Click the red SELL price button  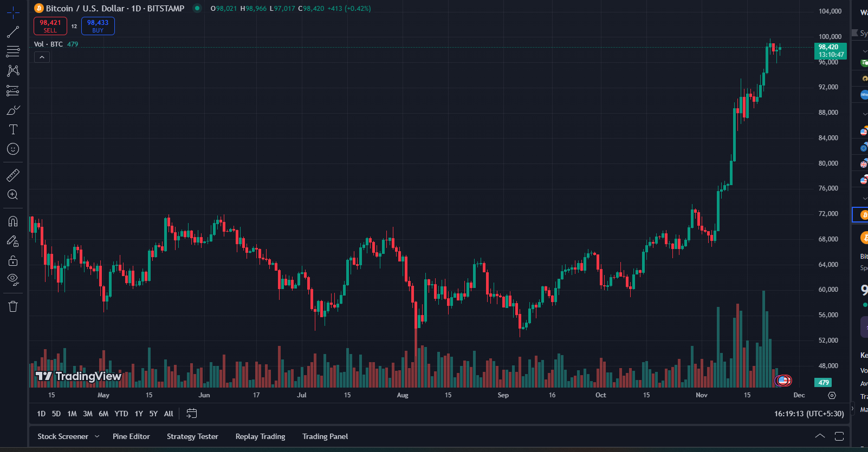(x=50, y=26)
